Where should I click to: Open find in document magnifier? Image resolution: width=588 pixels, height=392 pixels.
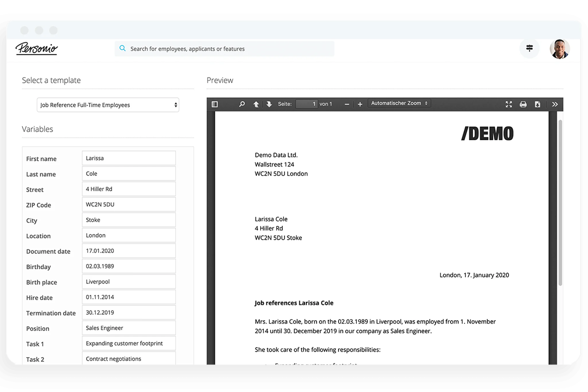tap(242, 104)
